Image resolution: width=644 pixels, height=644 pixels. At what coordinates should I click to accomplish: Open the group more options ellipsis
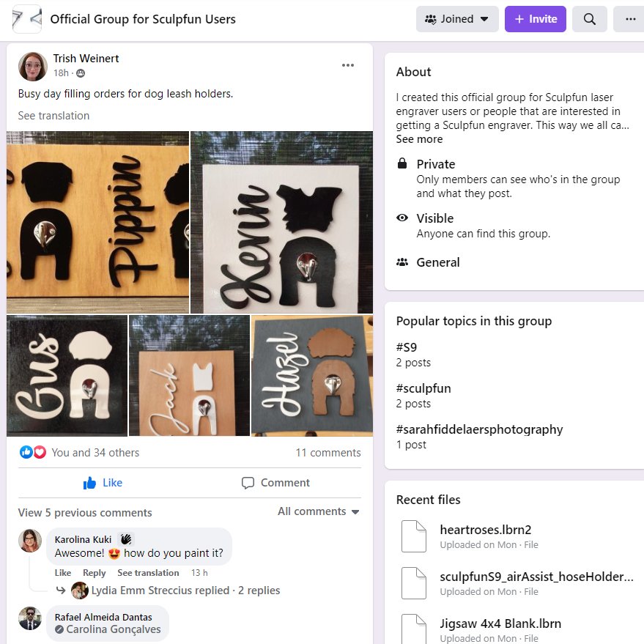[630, 19]
